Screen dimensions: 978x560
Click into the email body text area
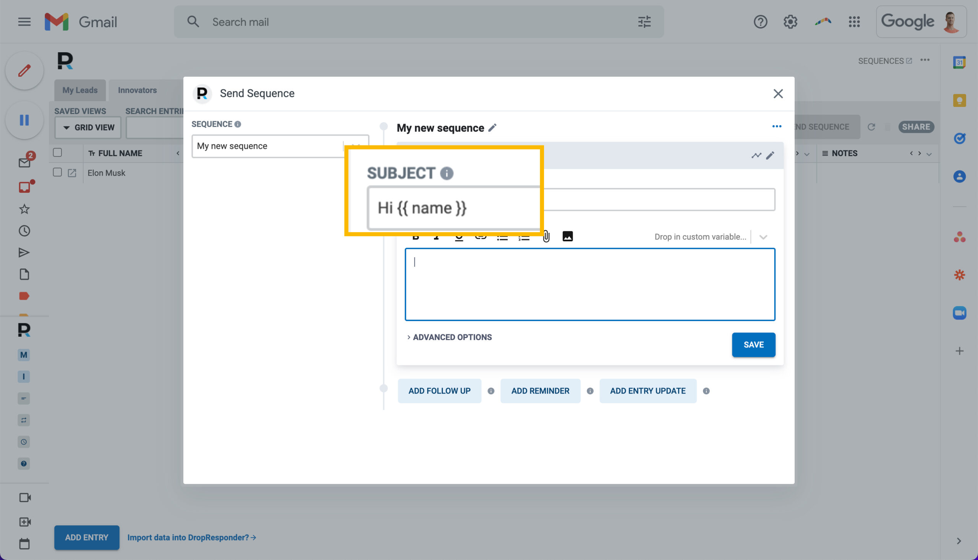pos(589,284)
